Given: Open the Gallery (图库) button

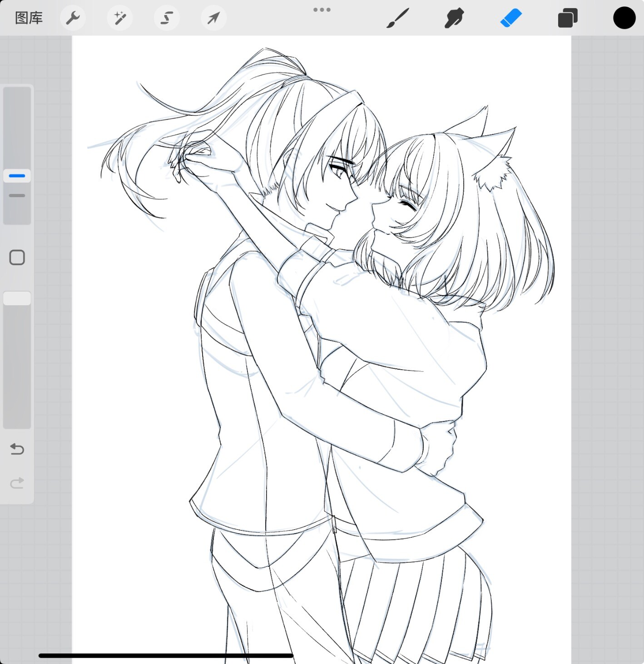Looking at the screenshot, I should (x=29, y=18).
